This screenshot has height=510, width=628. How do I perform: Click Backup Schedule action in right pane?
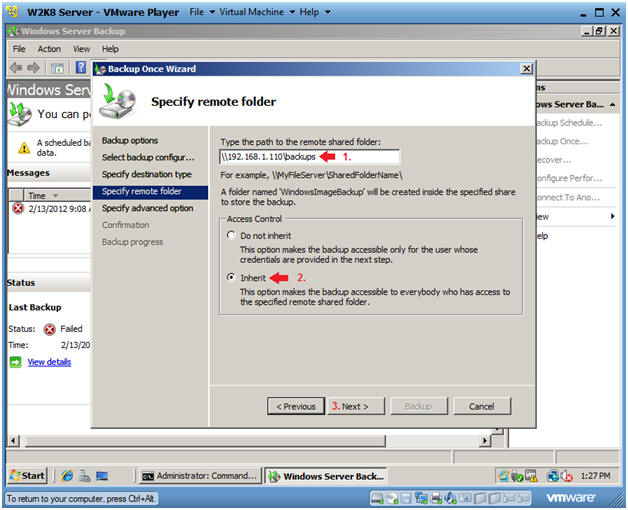click(569, 123)
